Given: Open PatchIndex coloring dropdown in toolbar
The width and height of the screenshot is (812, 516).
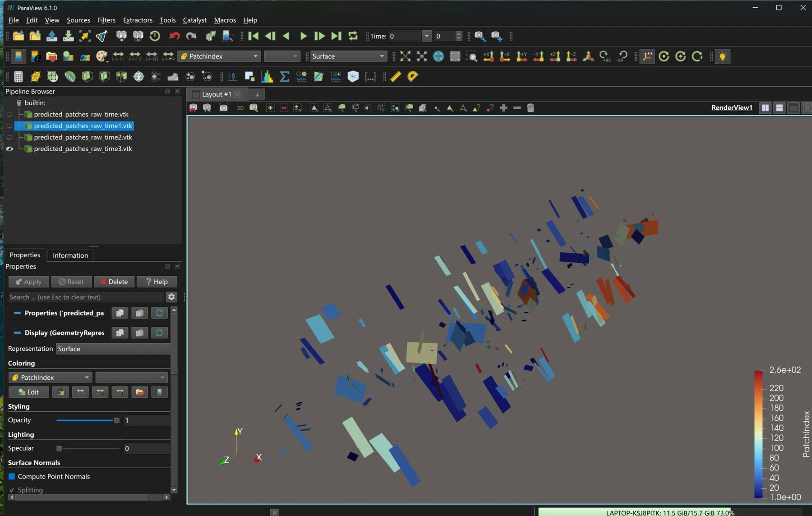Looking at the screenshot, I should coord(219,56).
